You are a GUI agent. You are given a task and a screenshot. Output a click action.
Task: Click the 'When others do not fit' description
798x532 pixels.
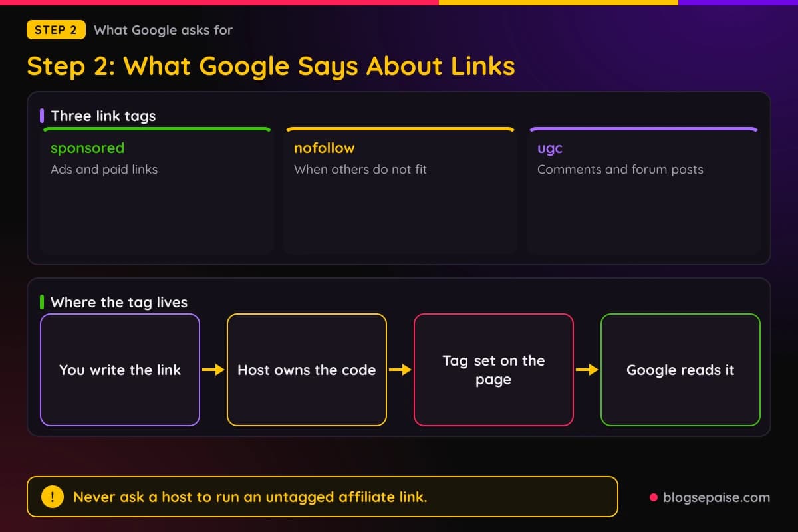[360, 169]
